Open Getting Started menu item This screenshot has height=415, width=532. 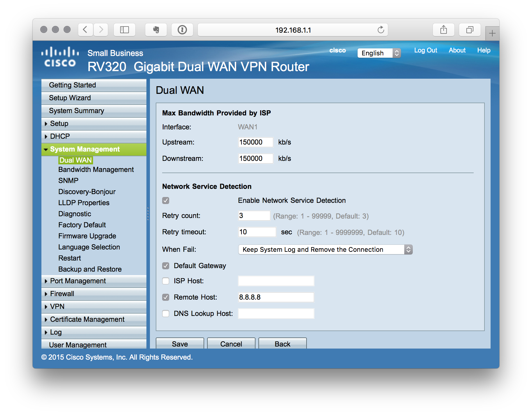pyautogui.click(x=94, y=85)
